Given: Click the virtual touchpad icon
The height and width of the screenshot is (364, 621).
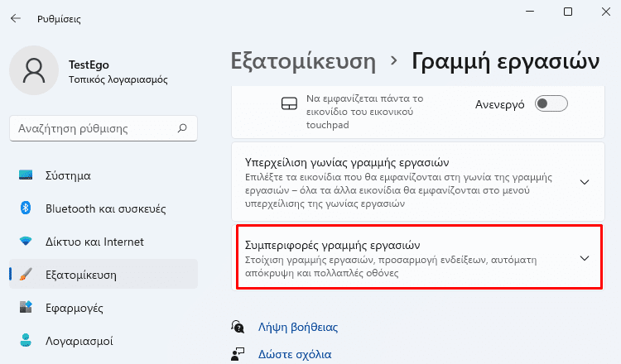Looking at the screenshot, I should click(x=289, y=103).
